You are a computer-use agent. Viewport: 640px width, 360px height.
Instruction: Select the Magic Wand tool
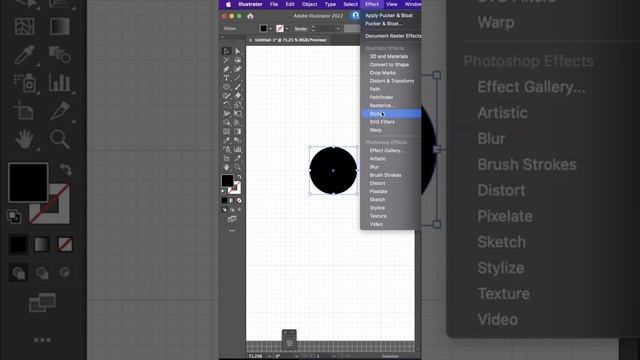pyautogui.click(x=227, y=60)
